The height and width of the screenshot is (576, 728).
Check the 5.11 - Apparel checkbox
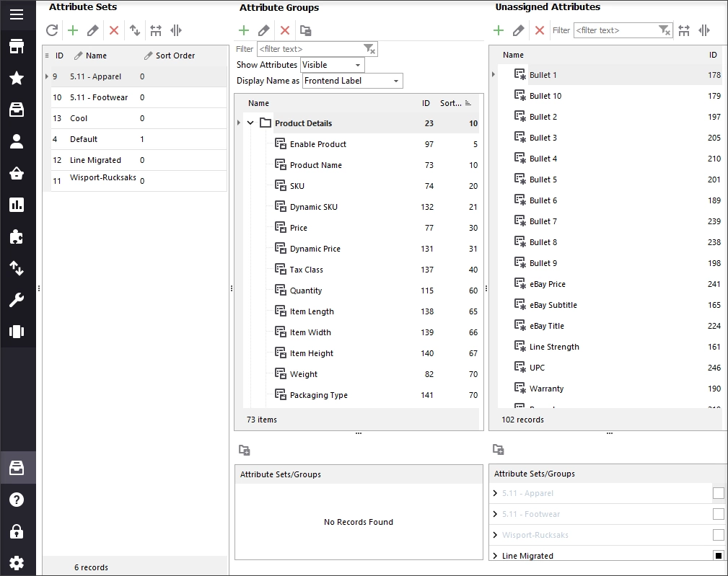pos(718,493)
